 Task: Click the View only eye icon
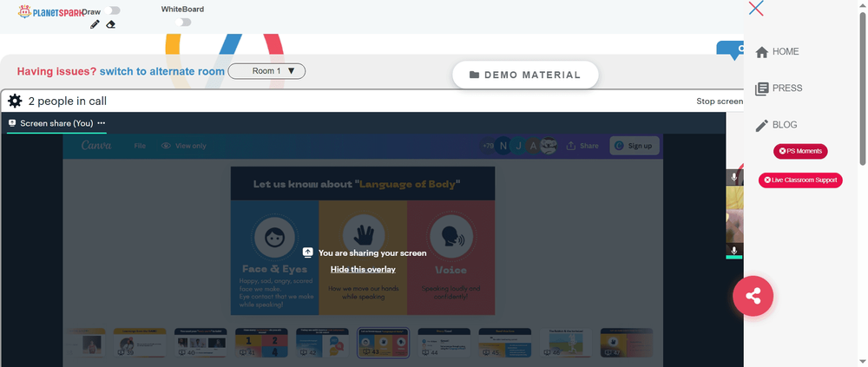pyautogui.click(x=166, y=146)
